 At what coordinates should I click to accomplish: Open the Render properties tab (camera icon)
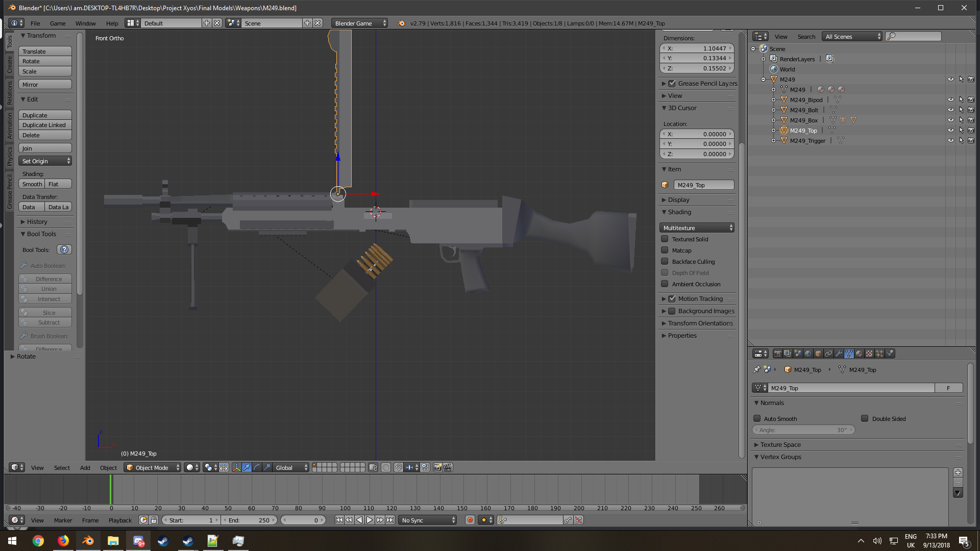click(x=777, y=354)
